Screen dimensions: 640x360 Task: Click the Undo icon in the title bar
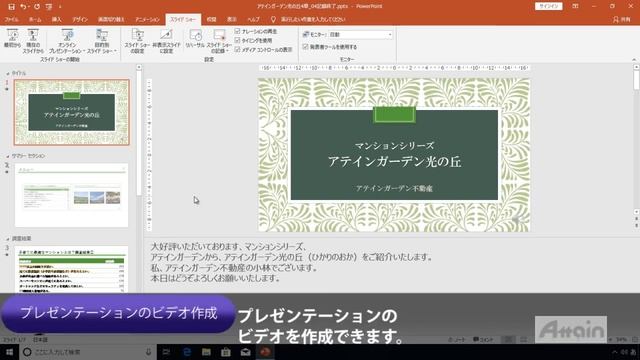tap(23, 7)
